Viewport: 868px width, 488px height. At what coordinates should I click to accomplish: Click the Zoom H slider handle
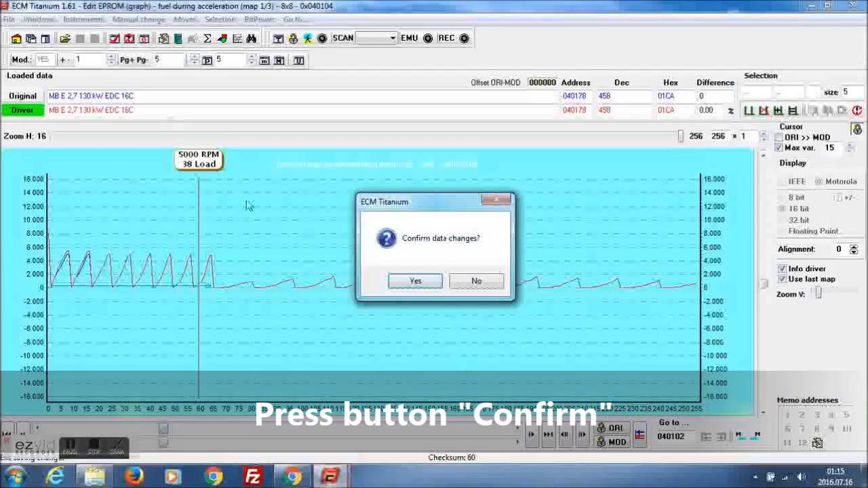tap(680, 136)
